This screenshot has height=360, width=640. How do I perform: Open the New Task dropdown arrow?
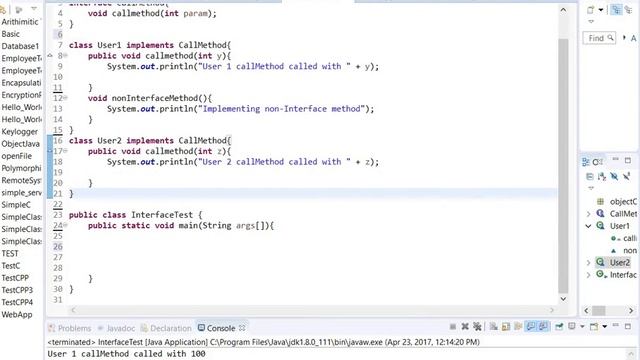[x=601, y=10]
